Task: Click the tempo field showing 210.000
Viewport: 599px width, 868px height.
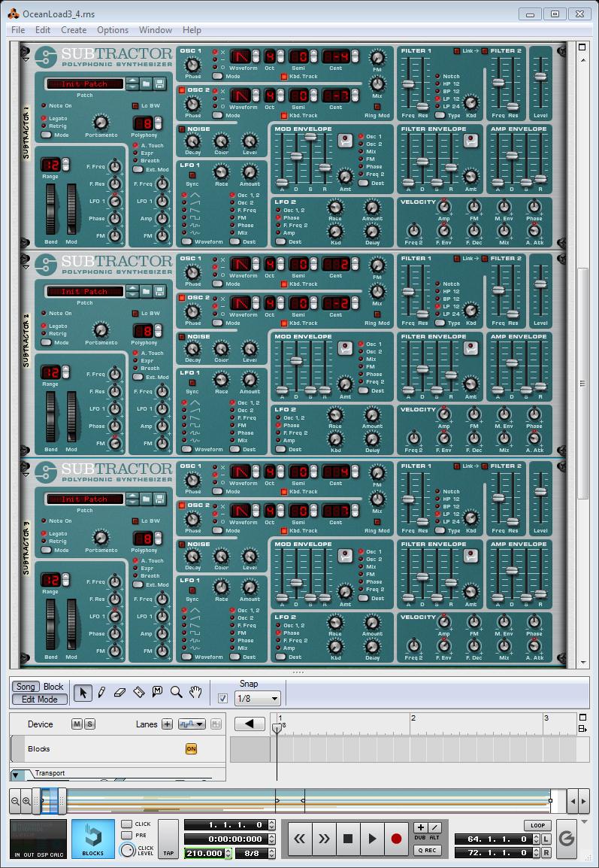Action: (205, 853)
